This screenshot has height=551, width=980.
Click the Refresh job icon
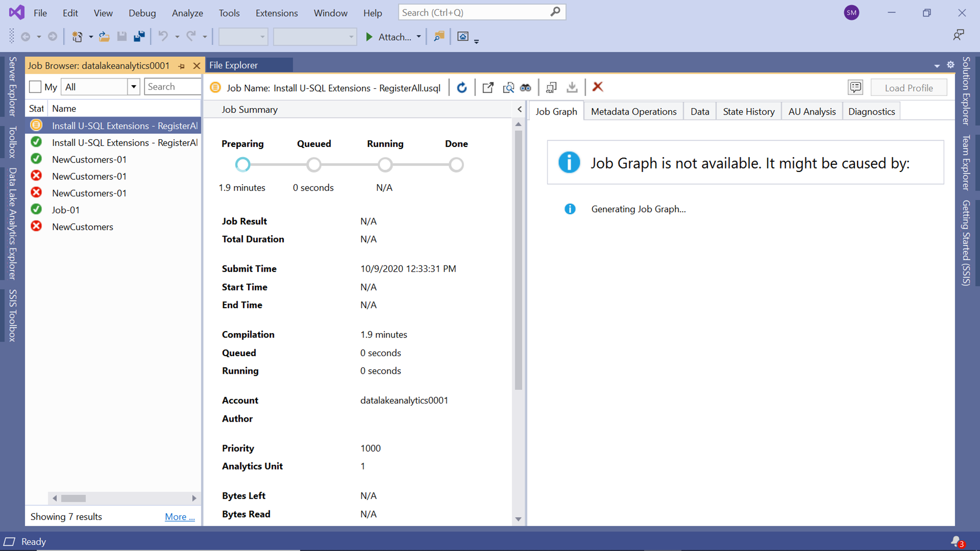point(462,88)
